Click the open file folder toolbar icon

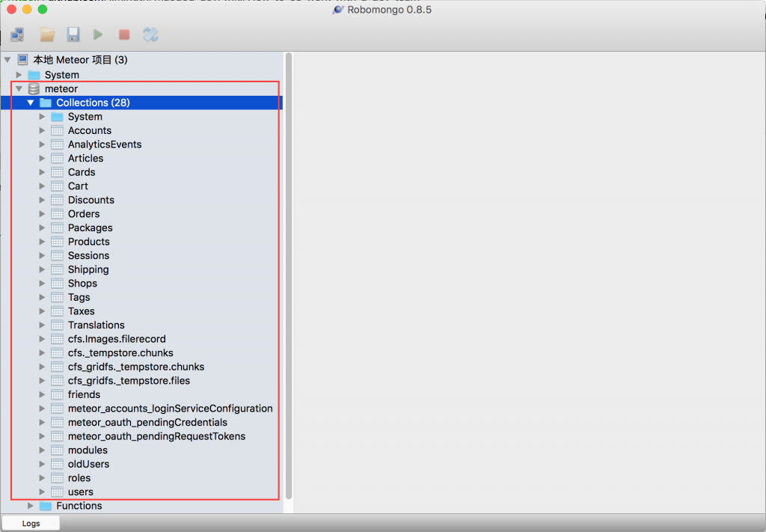[x=47, y=34]
